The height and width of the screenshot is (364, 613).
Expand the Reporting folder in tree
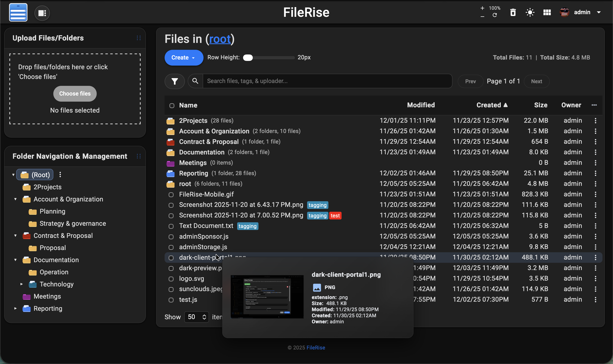point(15,308)
